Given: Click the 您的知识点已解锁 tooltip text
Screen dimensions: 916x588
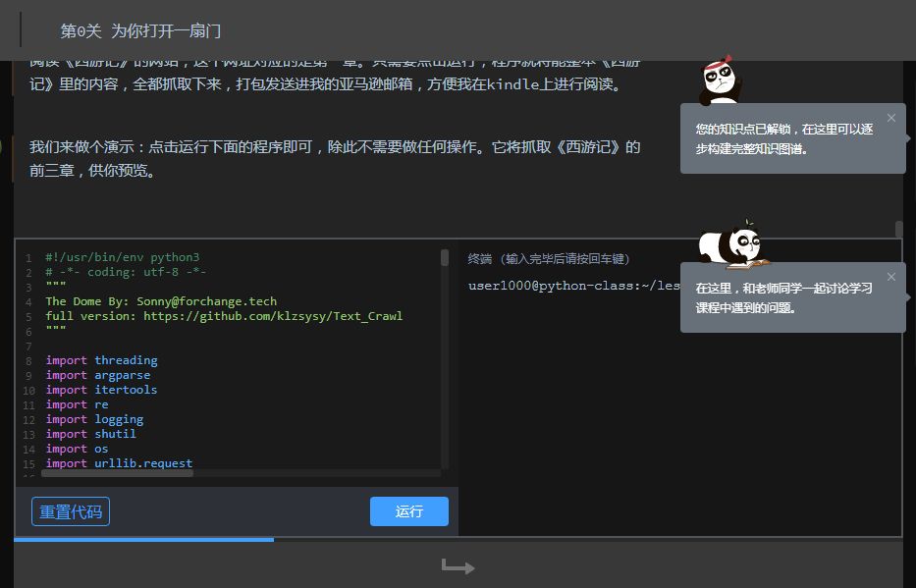Looking at the screenshot, I should (x=784, y=139).
